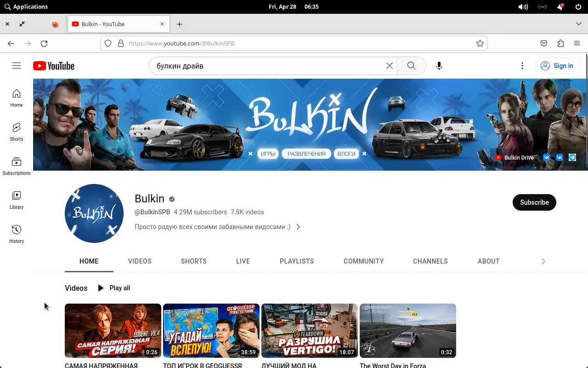The image size is (588, 368).
Task: Open the system volume indicator
Action: [523, 7]
